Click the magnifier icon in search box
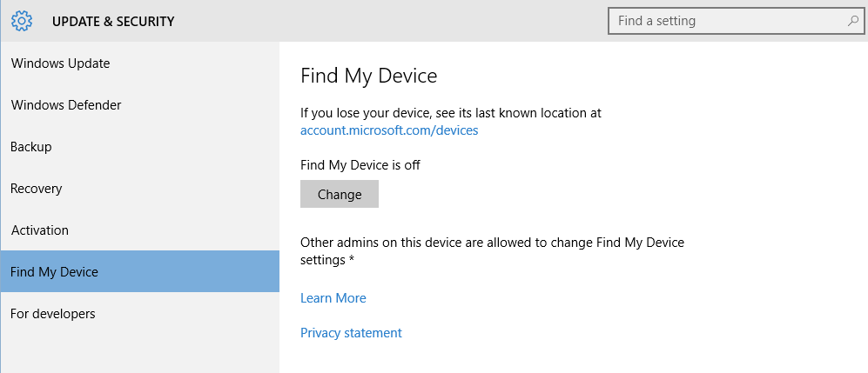The image size is (868, 373). pyautogui.click(x=852, y=20)
